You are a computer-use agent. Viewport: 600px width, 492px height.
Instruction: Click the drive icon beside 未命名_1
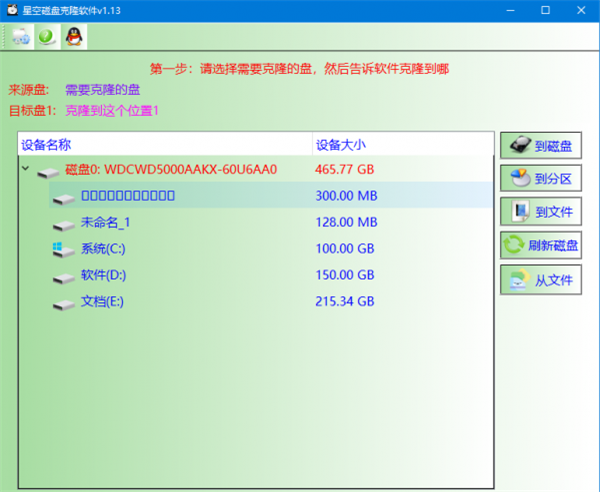tap(64, 222)
